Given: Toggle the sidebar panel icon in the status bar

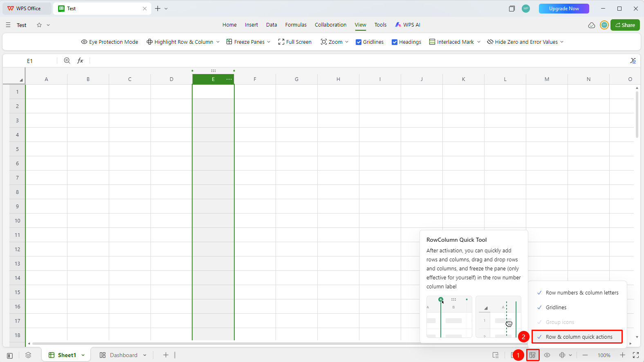Looking at the screenshot, I should [10, 355].
